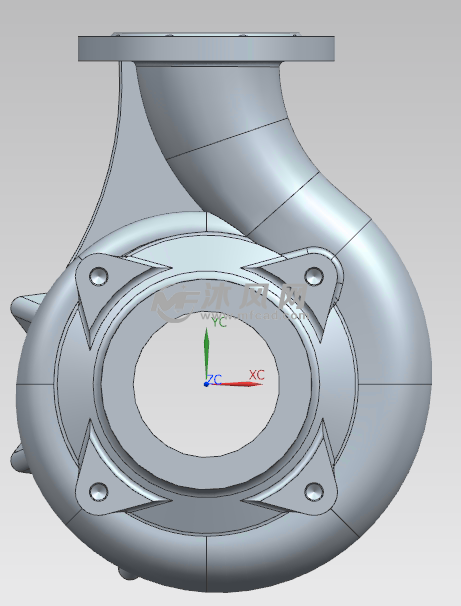The height and width of the screenshot is (606, 461).
Task: Select the green YC axis arrow
Action: pos(207,354)
